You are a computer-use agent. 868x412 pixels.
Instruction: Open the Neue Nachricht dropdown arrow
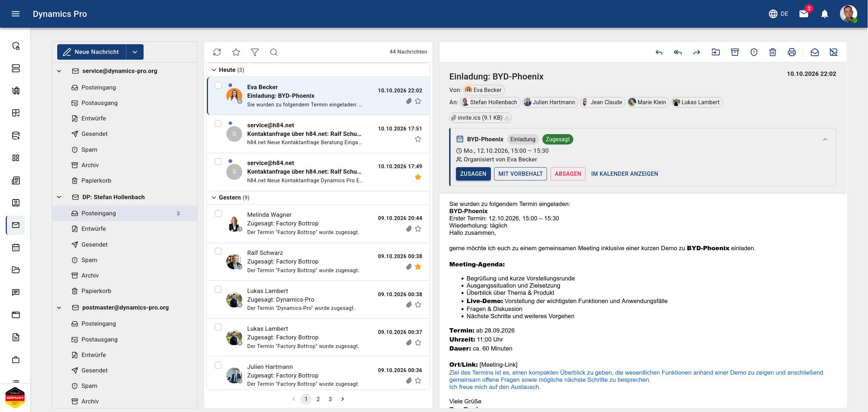click(135, 52)
